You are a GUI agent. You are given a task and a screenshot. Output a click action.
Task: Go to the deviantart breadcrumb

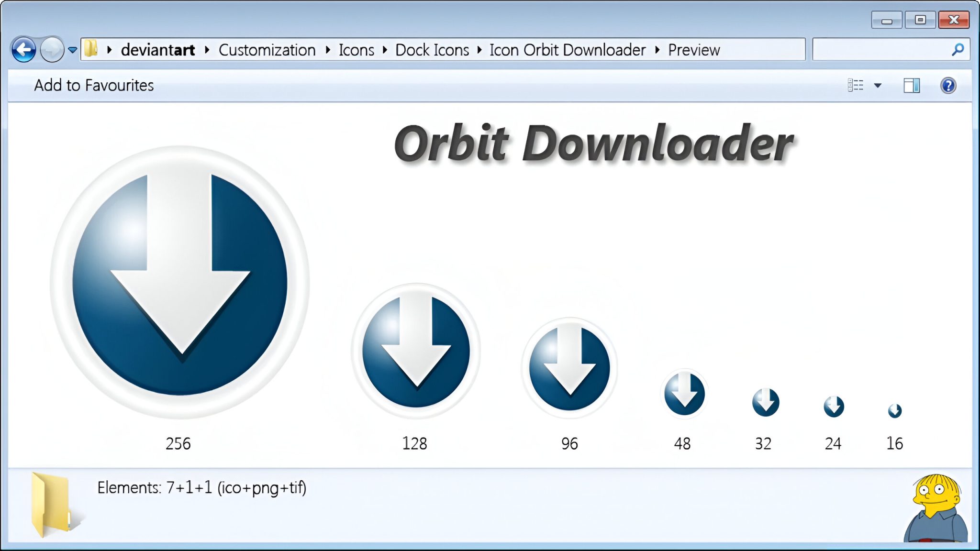(157, 50)
